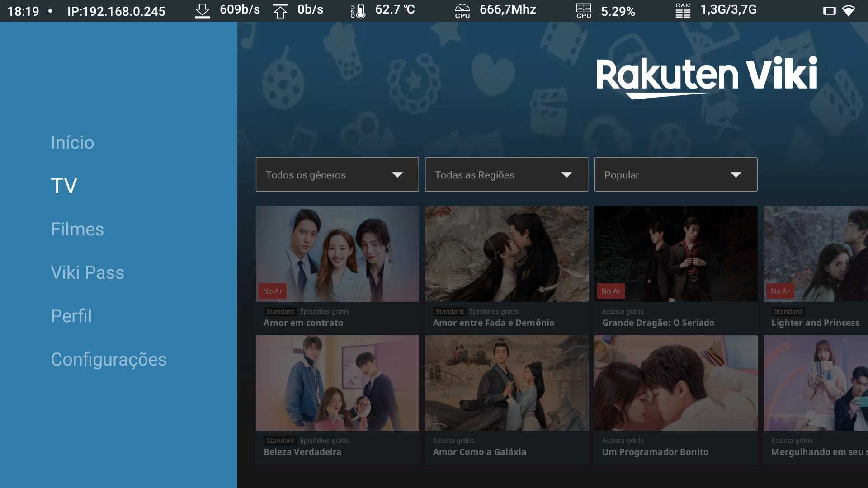868x488 pixels.
Task: Click No Ar badge on Amor em contrato
Action: [x=273, y=291]
